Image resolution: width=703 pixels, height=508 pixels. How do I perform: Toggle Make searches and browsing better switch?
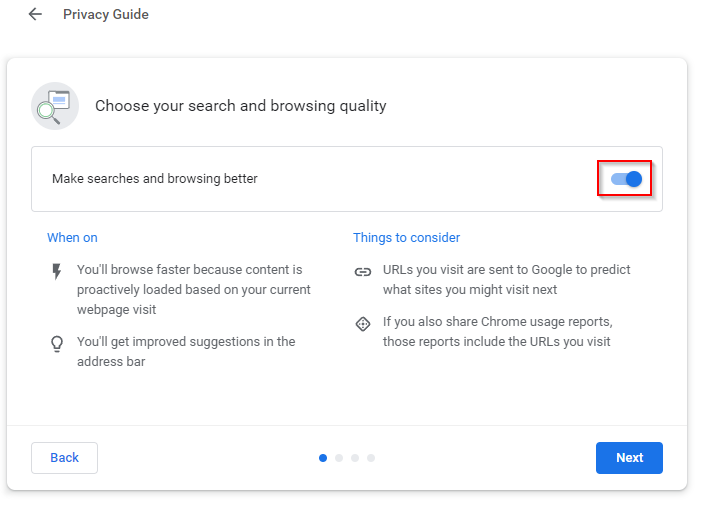(x=626, y=179)
